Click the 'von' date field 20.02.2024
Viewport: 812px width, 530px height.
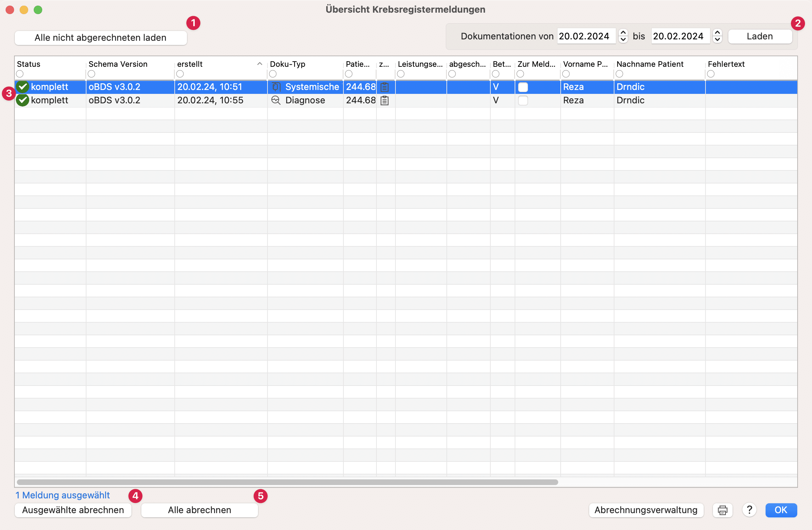point(587,36)
